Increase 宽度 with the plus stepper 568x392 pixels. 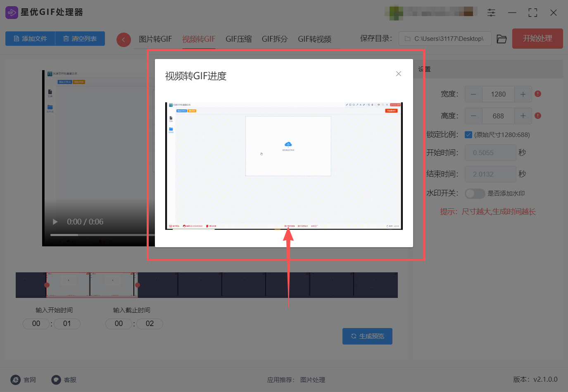click(523, 94)
